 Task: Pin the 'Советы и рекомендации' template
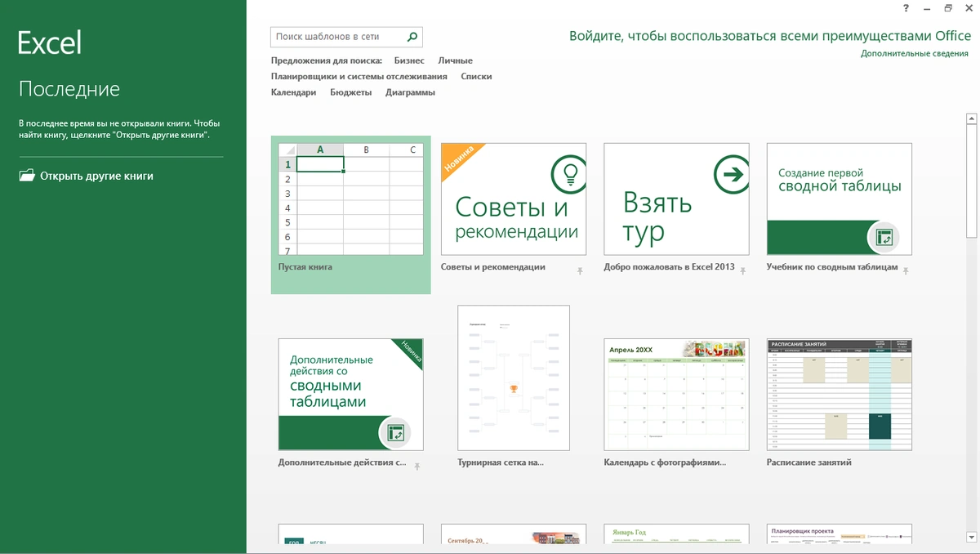(580, 270)
